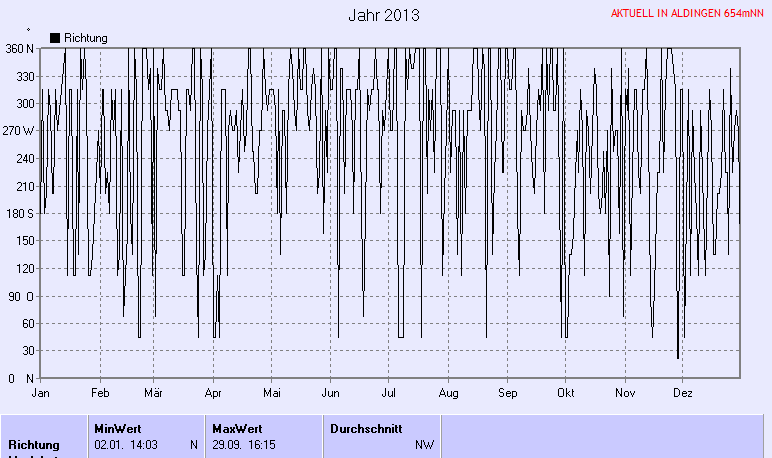Click the Richtung legend label
This screenshot has height=458, width=772.
point(85,37)
